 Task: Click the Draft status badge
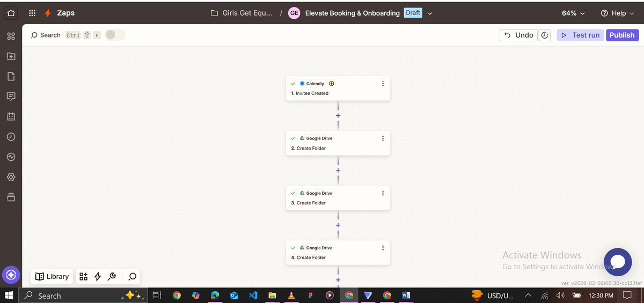click(413, 13)
